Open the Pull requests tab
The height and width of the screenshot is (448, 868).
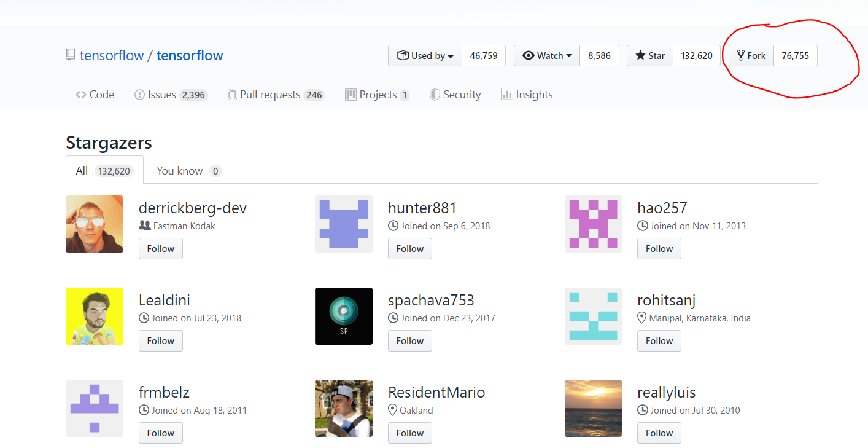point(276,95)
